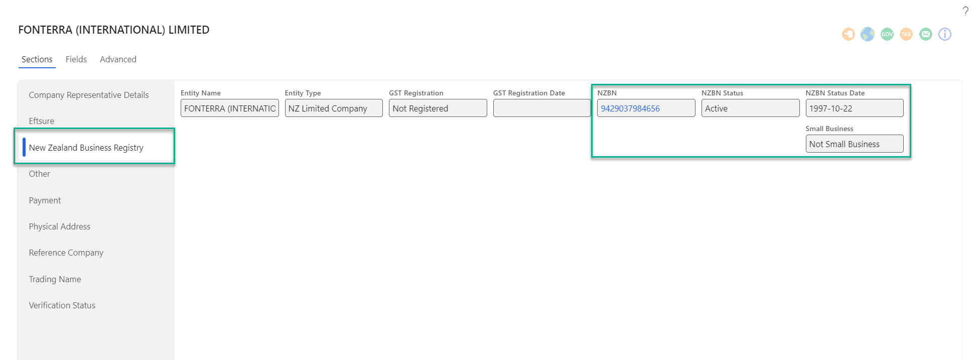Click the NZBN Status Date label
This screenshot has height=360, width=980.
coord(835,93)
